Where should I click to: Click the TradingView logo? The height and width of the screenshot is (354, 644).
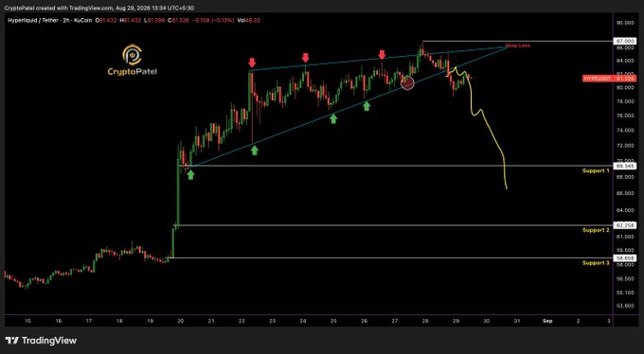(41, 341)
